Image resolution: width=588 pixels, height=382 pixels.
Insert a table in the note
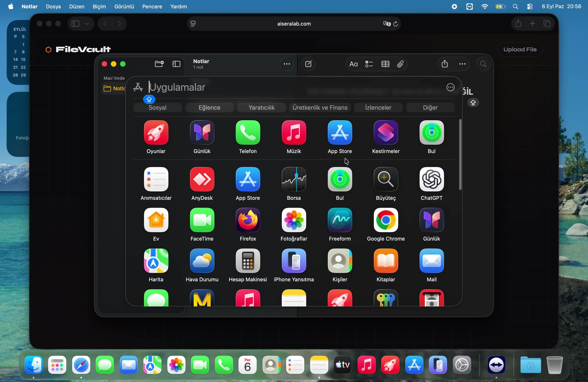(385, 64)
